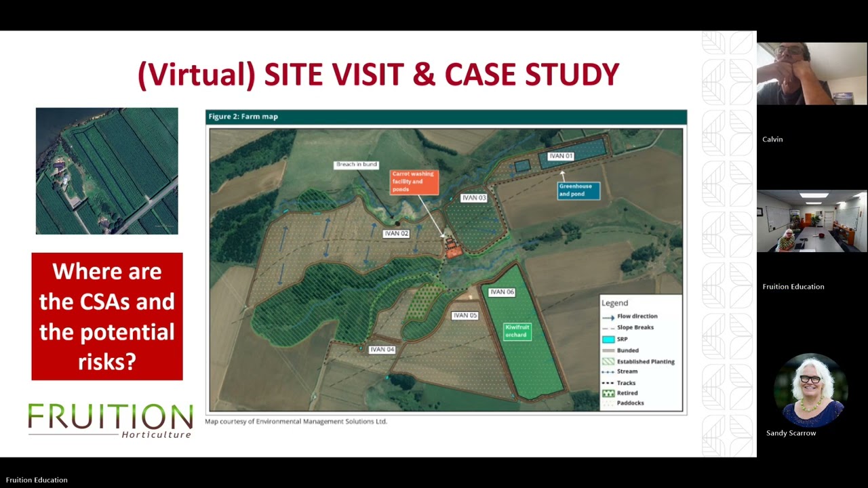The image size is (868, 488).
Task: Click the 'Flow direction' arrow legend icon
Action: 608,317
